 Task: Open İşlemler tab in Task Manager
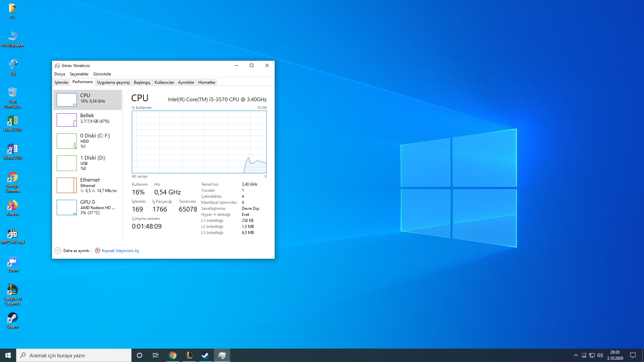[x=61, y=82]
